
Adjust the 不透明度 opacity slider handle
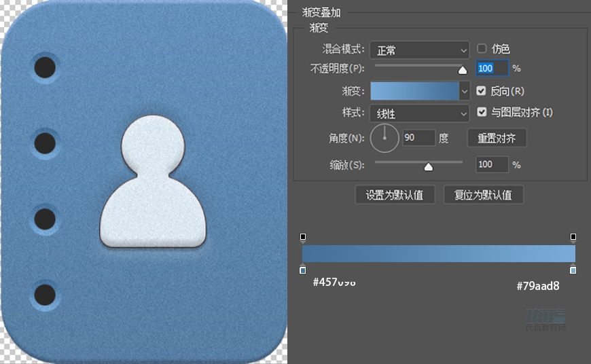[463, 70]
